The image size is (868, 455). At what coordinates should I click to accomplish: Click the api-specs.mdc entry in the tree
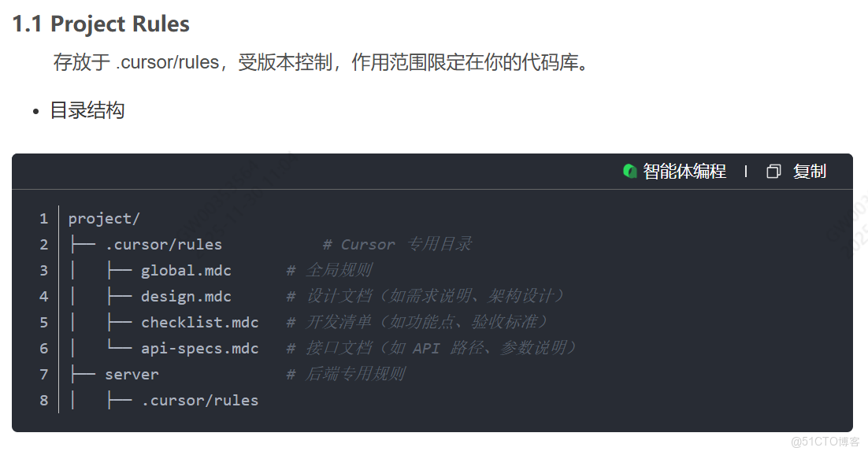(200, 348)
